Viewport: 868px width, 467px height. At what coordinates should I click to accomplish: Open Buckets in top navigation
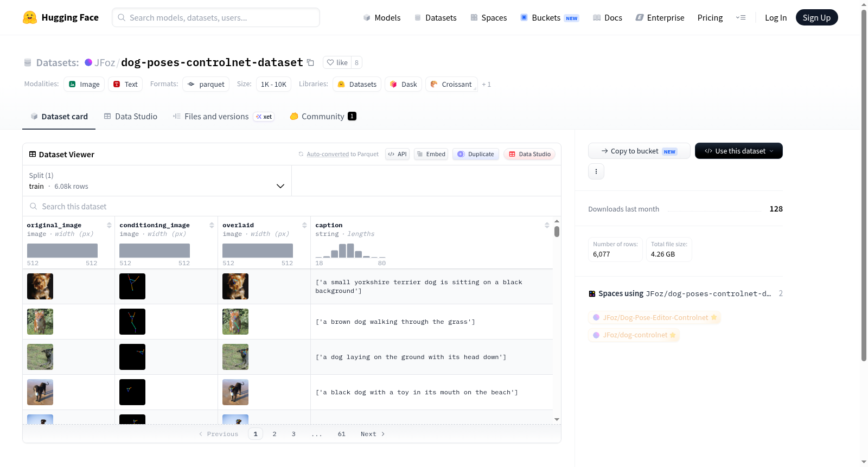coord(550,17)
